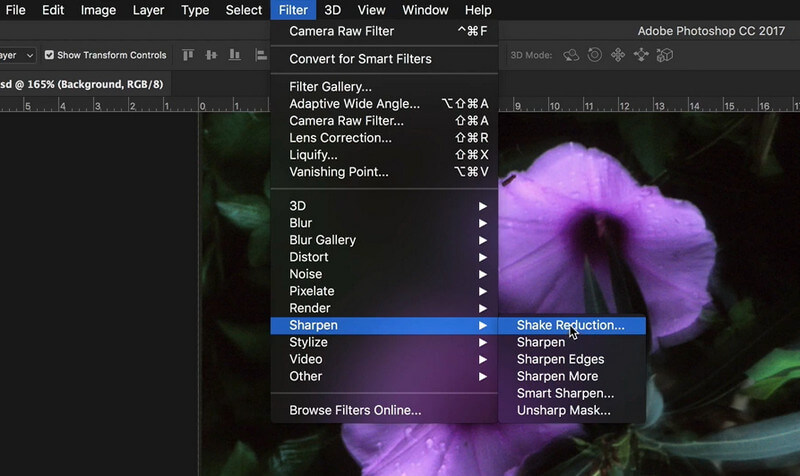Open the Window menu
The width and height of the screenshot is (800, 476).
pos(425,10)
